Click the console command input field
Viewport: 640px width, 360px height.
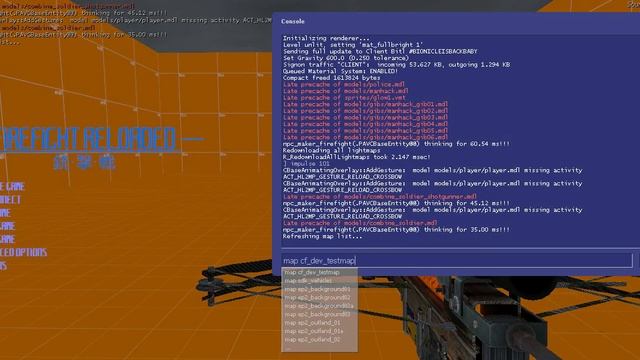pyautogui.click(x=457, y=260)
